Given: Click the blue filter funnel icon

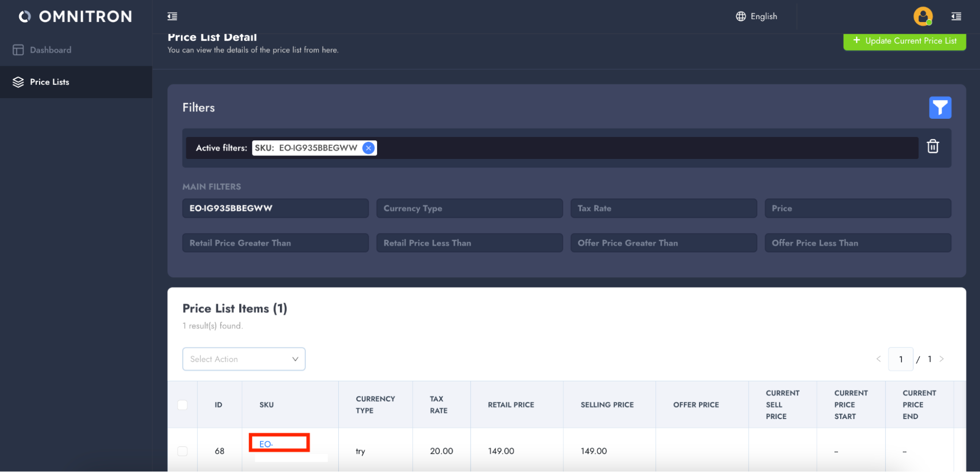Looking at the screenshot, I should [x=939, y=107].
